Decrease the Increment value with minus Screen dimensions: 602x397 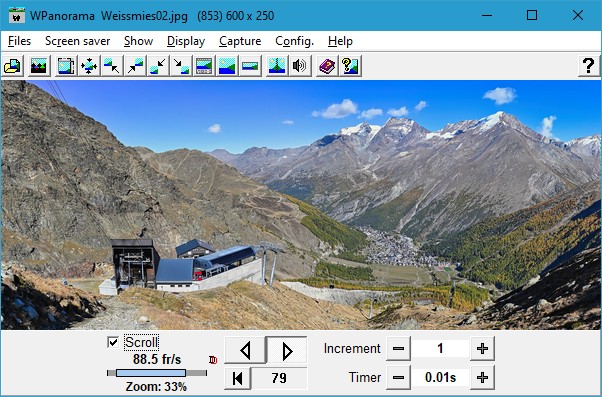click(x=398, y=349)
